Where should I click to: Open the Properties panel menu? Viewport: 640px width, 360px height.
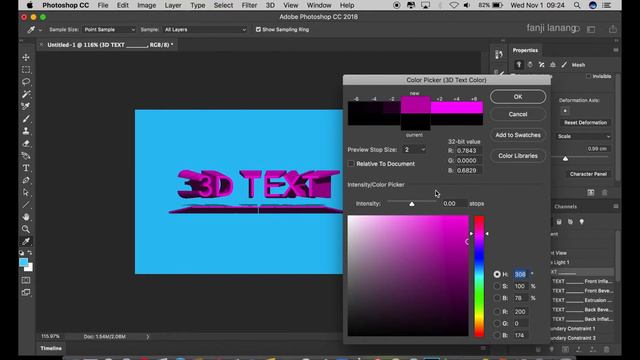[x=616, y=50]
